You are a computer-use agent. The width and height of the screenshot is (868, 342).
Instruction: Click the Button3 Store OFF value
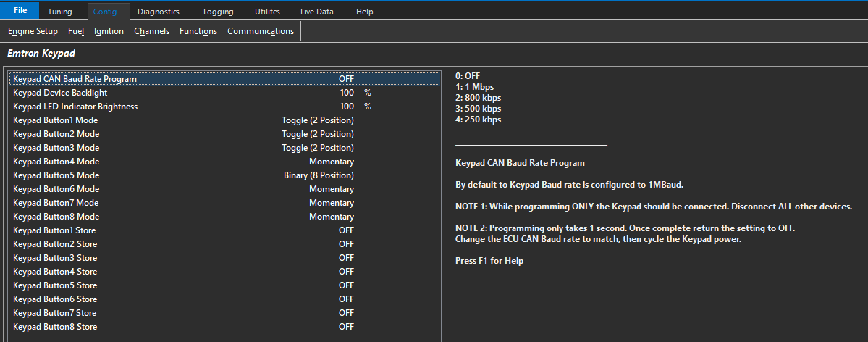346,258
